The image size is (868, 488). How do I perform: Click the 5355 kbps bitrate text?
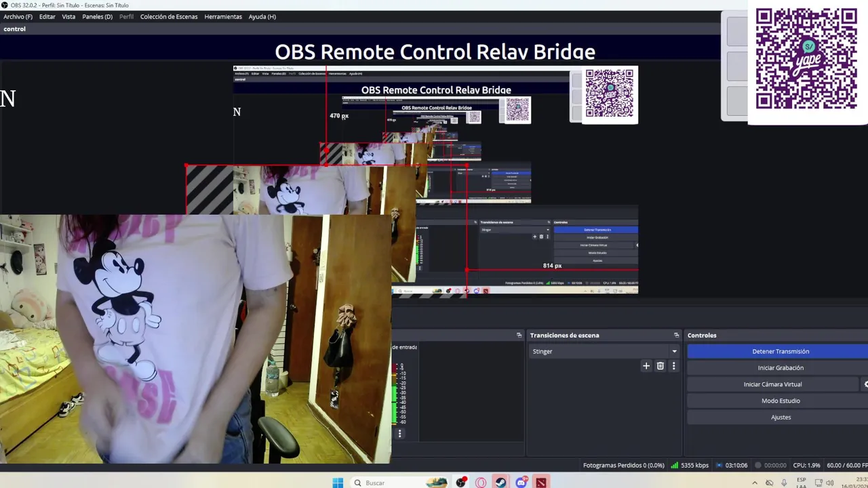(x=694, y=465)
